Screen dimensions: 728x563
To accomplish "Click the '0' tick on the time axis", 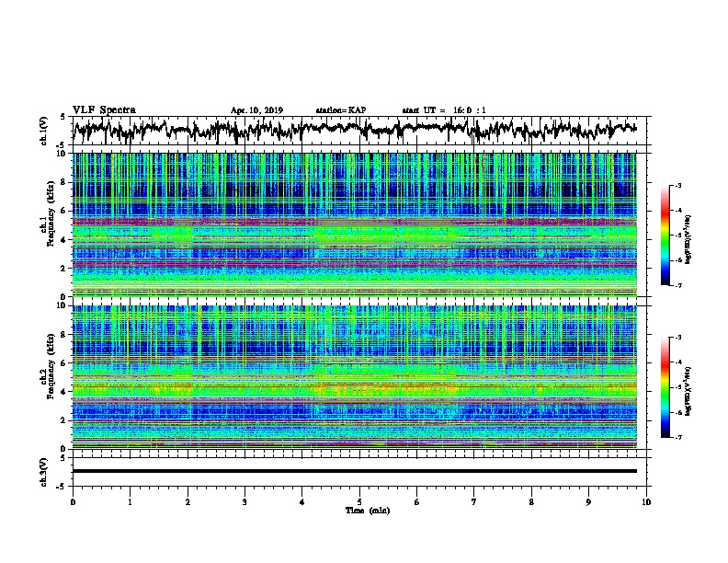I will (73, 502).
